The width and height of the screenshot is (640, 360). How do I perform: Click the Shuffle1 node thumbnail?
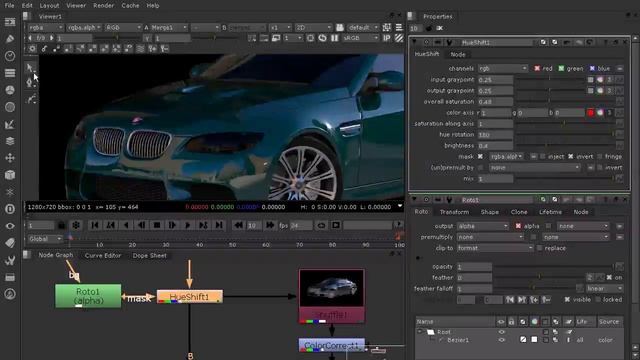pyautogui.click(x=331, y=288)
